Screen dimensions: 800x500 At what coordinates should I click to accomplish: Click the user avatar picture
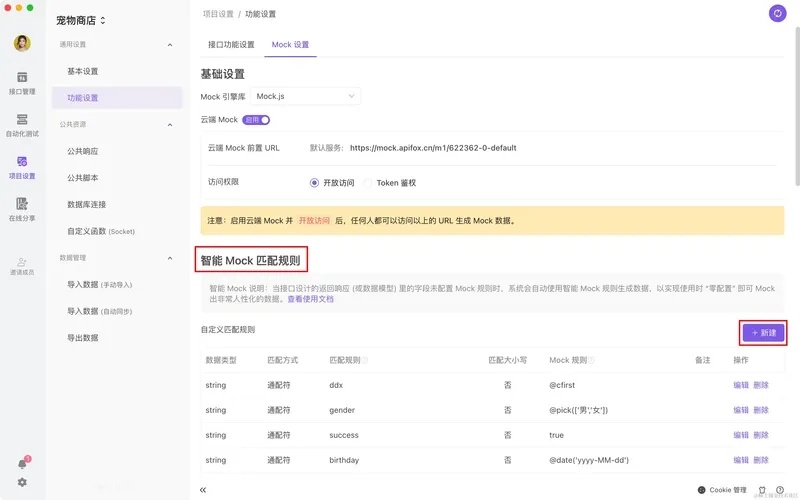tap(22, 43)
